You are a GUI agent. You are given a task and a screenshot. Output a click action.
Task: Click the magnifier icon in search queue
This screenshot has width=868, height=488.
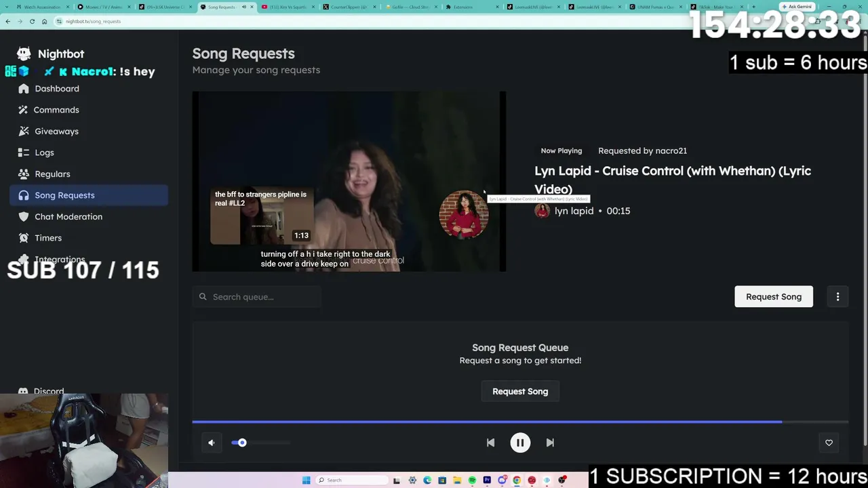(203, 297)
